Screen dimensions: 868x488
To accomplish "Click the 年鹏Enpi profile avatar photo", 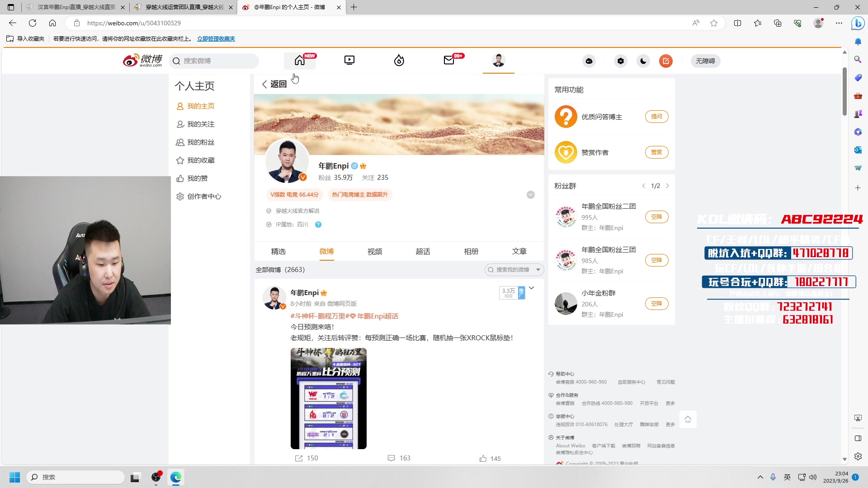I will 287,161.
